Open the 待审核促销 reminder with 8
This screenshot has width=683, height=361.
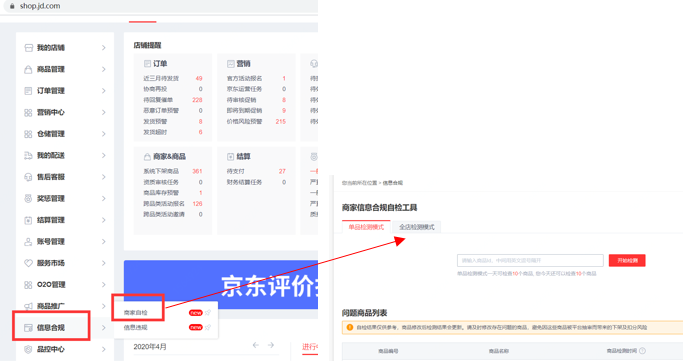click(x=241, y=100)
